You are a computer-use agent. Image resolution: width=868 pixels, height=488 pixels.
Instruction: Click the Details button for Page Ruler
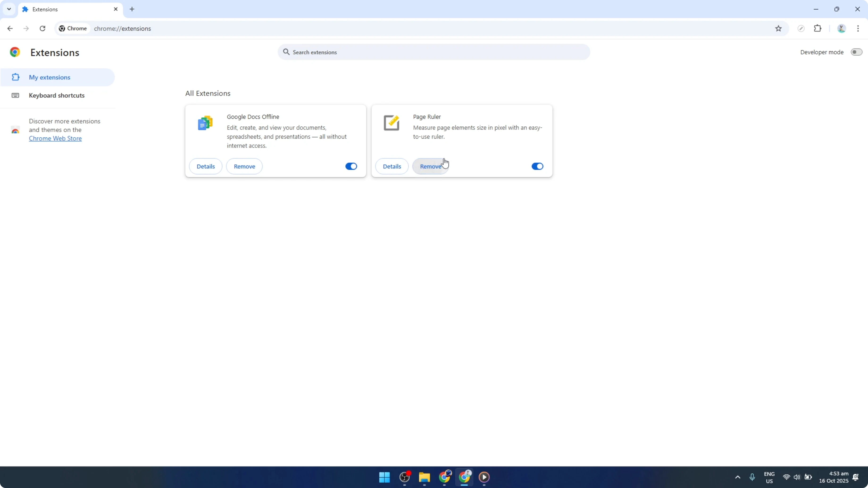coord(392,166)
